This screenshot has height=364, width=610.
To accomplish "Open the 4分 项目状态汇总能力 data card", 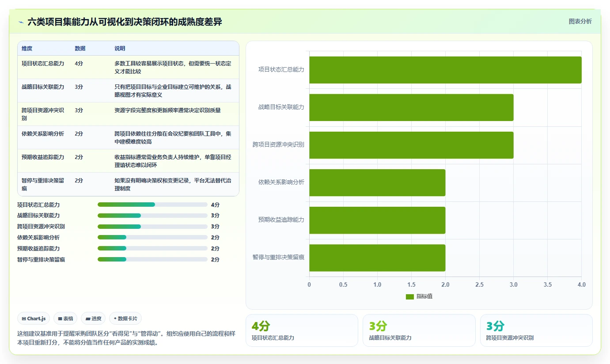I will coord(302,330).
